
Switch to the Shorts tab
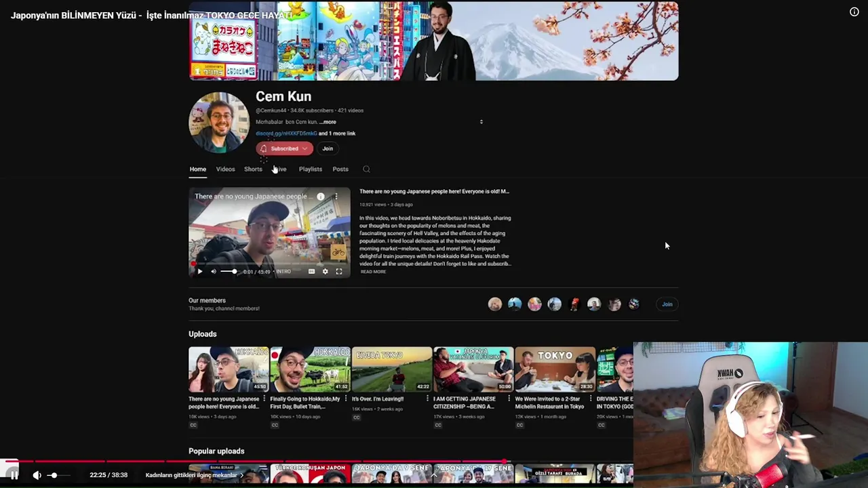(253, 169)
